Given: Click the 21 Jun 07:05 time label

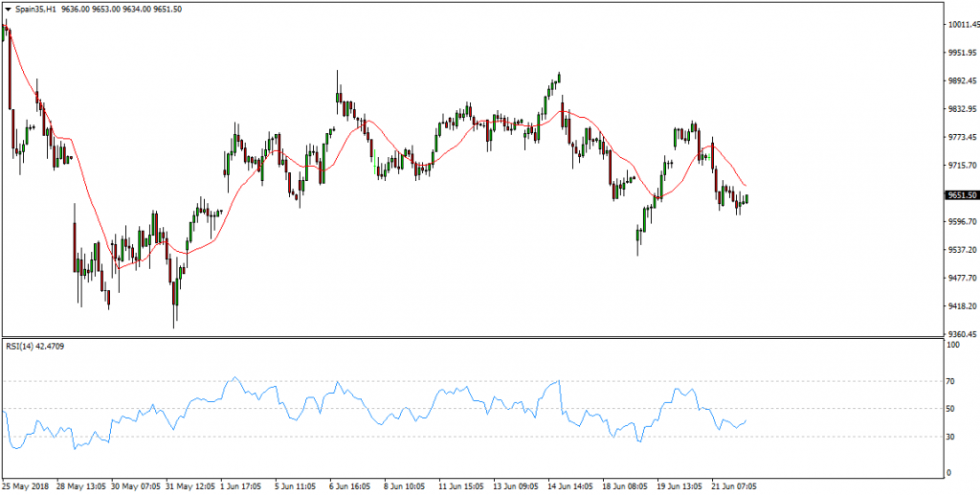Looking at the screenshot, I should pyautogui.click(x=735, y=485).
